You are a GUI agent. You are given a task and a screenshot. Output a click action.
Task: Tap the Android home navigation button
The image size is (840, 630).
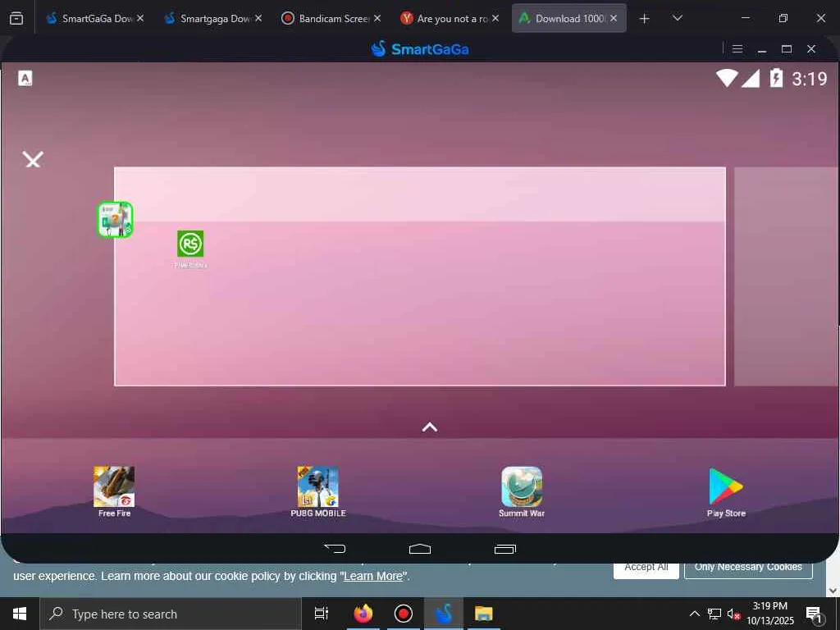pos(420,549)
